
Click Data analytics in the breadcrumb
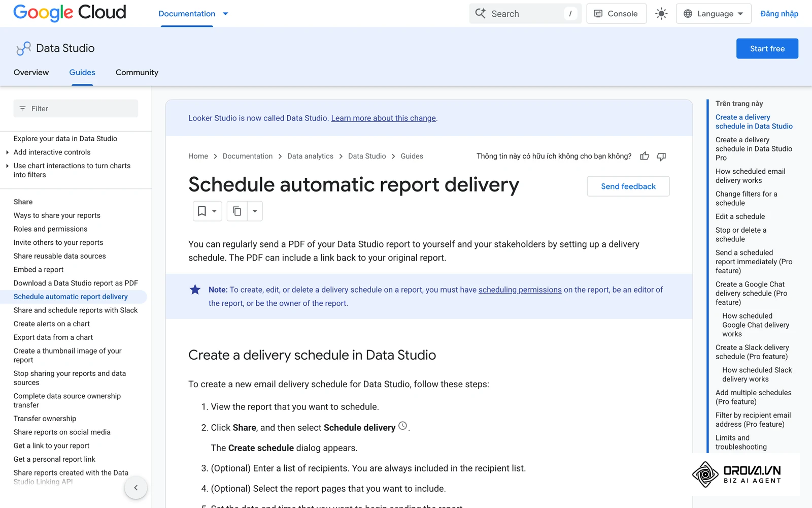click(310, 156)
